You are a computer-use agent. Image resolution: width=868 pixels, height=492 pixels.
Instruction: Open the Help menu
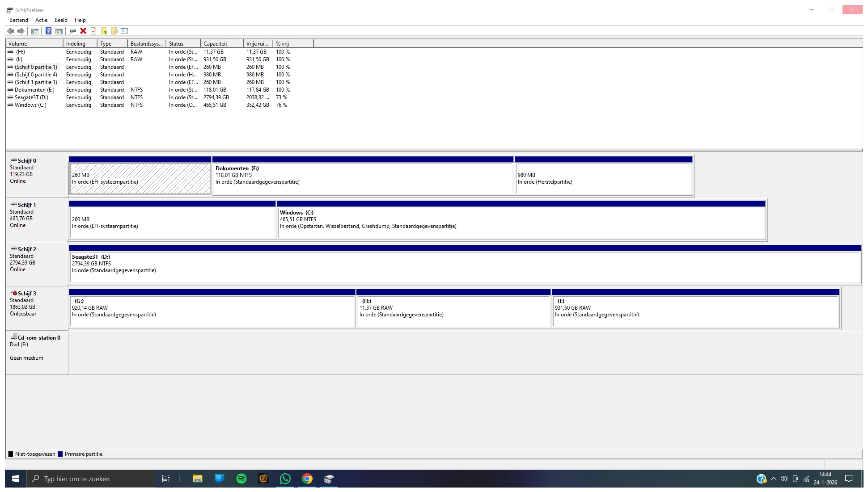80,20
